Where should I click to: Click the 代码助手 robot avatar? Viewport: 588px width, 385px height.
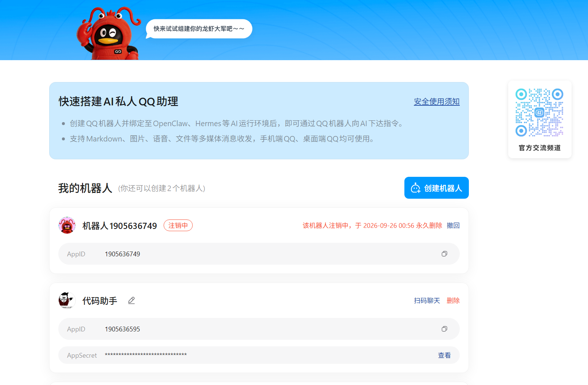(67, 300)
